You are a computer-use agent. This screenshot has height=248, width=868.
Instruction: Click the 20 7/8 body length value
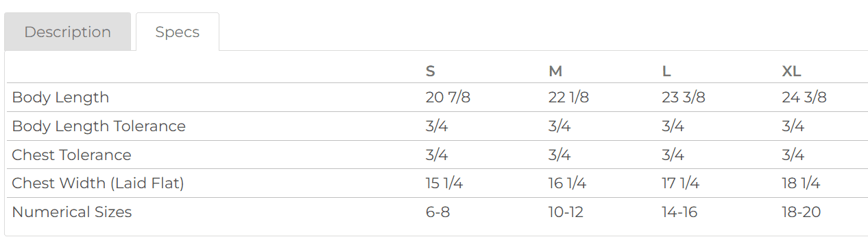coord(448,98)
